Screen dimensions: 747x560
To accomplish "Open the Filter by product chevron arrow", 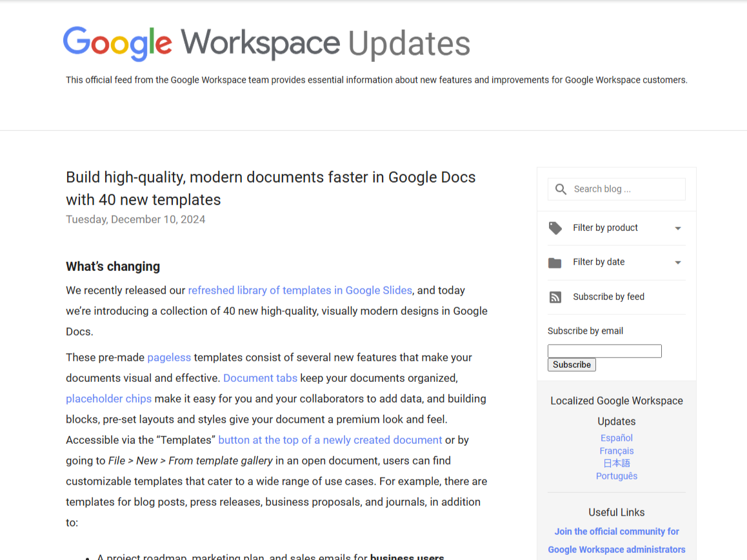I will pos(678,228).
